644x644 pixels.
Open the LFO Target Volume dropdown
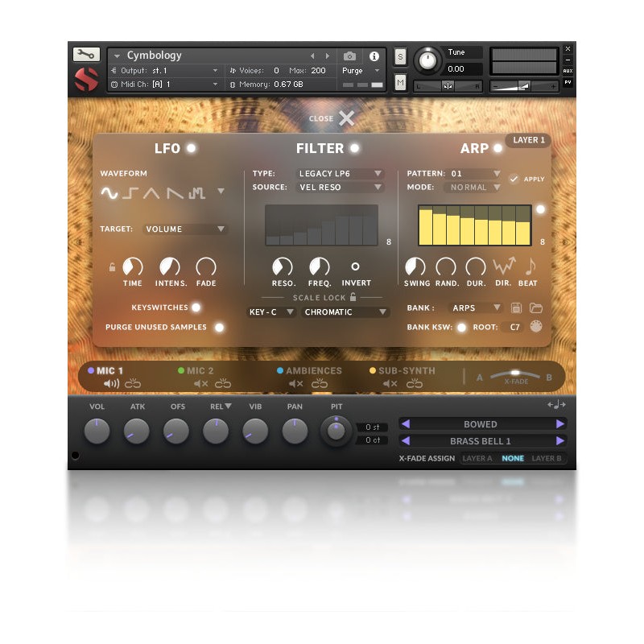(x=185, y=229)
